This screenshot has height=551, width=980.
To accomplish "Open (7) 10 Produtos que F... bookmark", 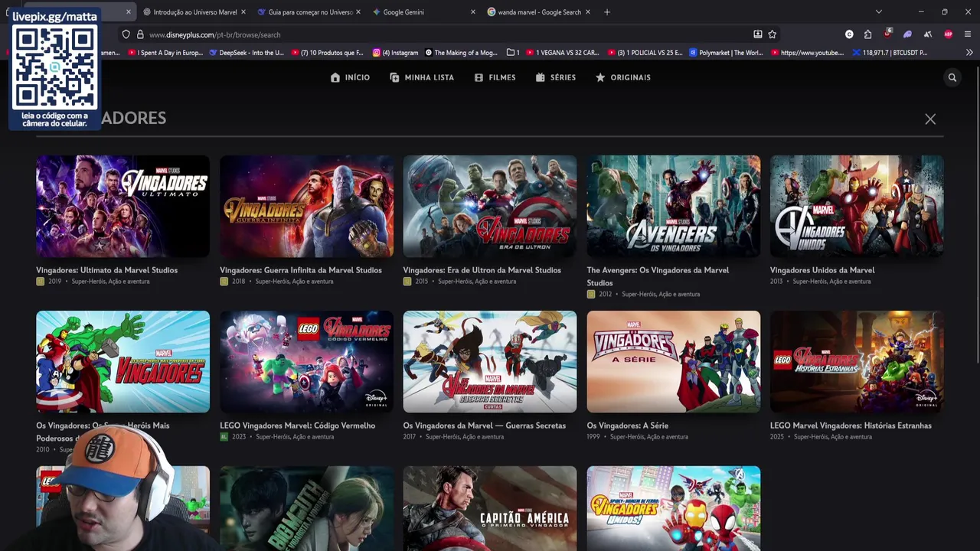I will 326,53.
